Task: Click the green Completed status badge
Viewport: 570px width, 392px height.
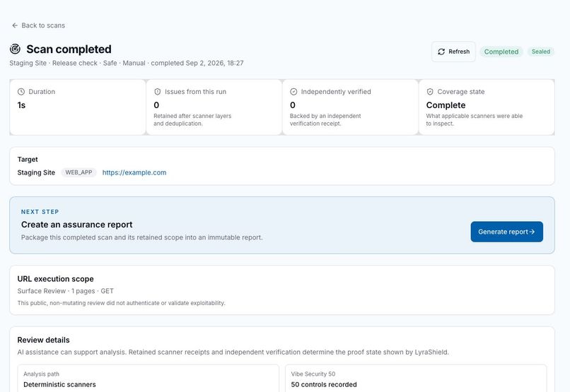Action: [x=501, y=52]
